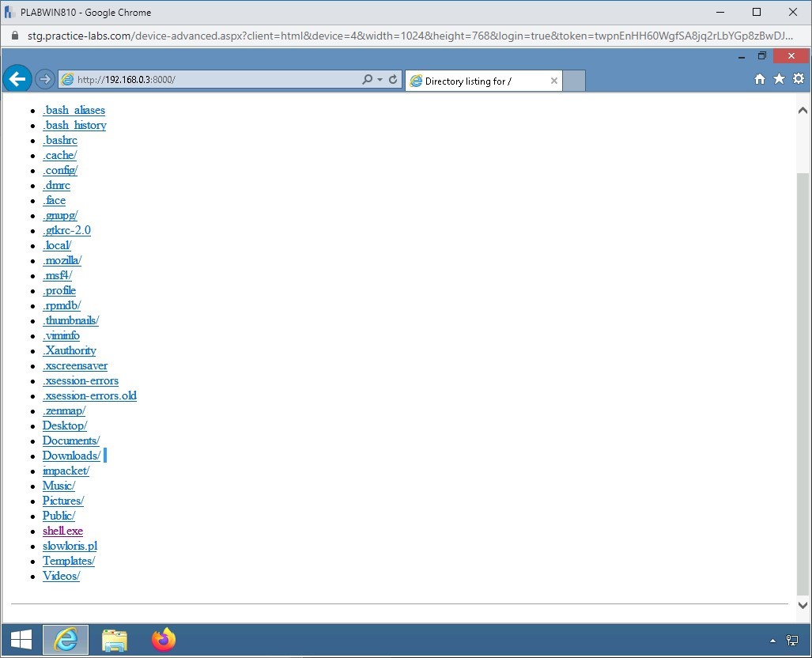Viewport: 812px width, 658px height.
Task: Open the Downloads/ directory link
Action: (x=71, y=456)
